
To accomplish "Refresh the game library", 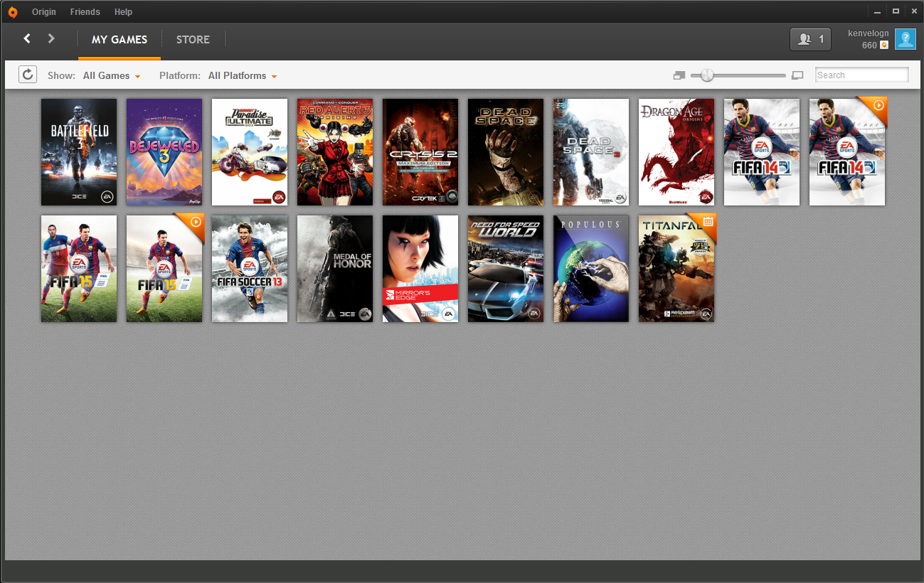I will click(x=28, y=75).
